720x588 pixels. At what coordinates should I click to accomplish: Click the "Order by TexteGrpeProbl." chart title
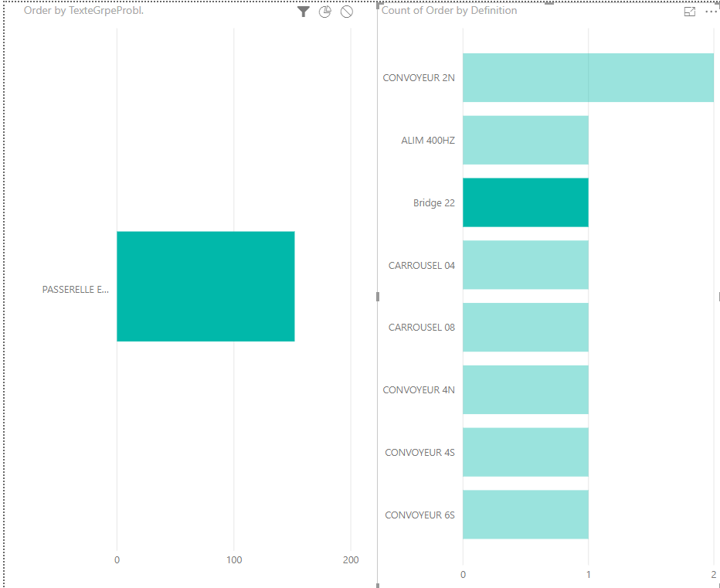click(x=83, y=11)
